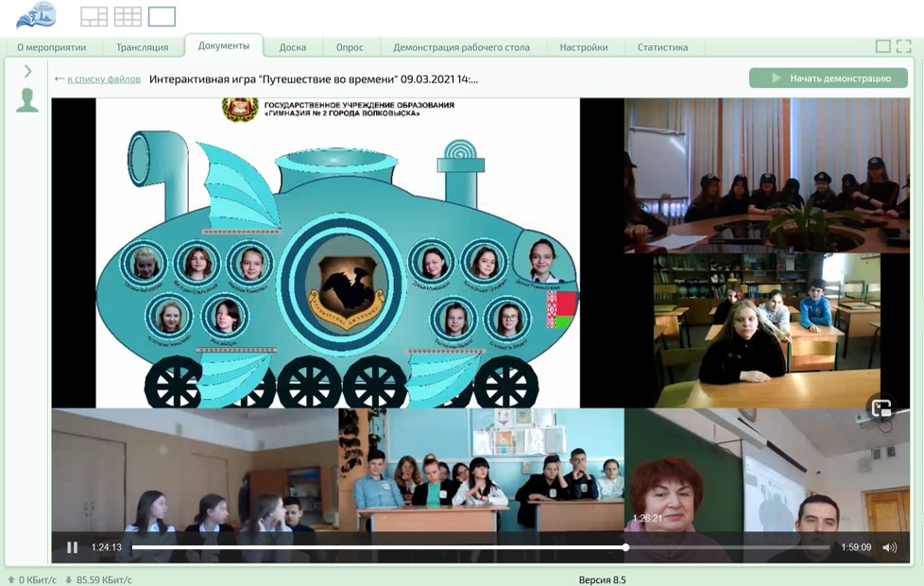
Task: Select the four-pane layout icon
Action: 94,16
